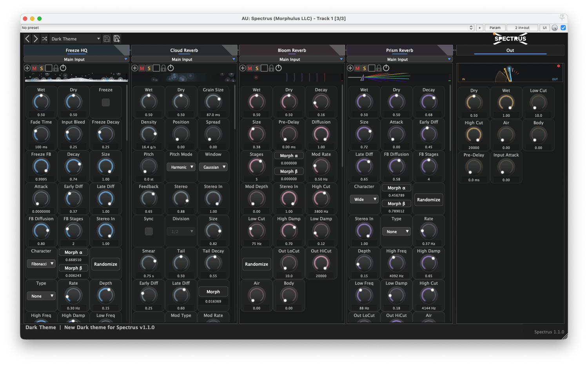Click Randomize in Prism Reverb
This screenshot has width=588, height=366.
[x=429, y=199]
